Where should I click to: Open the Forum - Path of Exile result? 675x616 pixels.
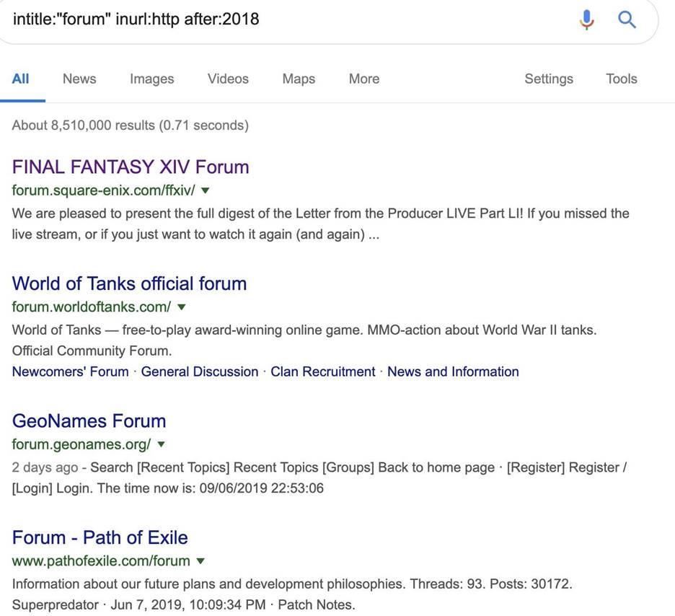[100, 537]
